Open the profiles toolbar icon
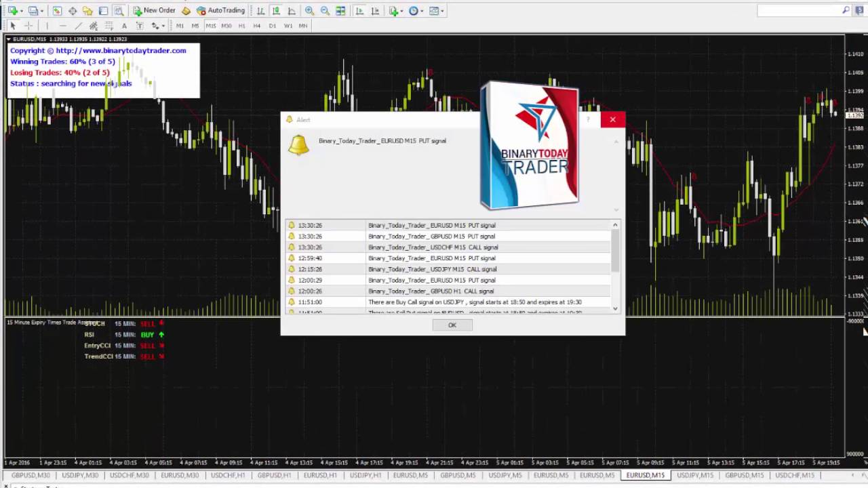The width and height of the screenshot is (868, 488). (33, 11)
